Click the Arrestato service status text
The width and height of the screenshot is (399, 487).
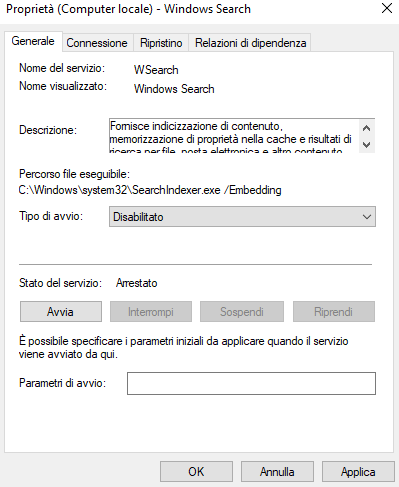click(137, 283)
